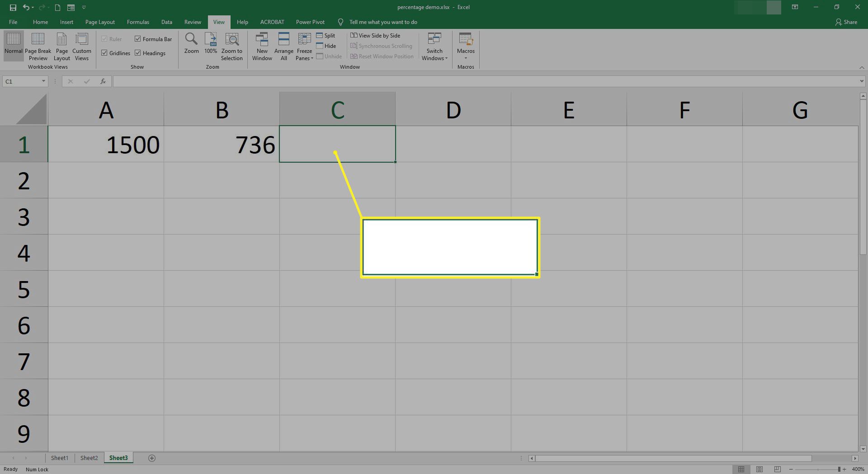Click the zoom out minus button
The height and width of the screenshot is (474, 868).
point(791,469)
